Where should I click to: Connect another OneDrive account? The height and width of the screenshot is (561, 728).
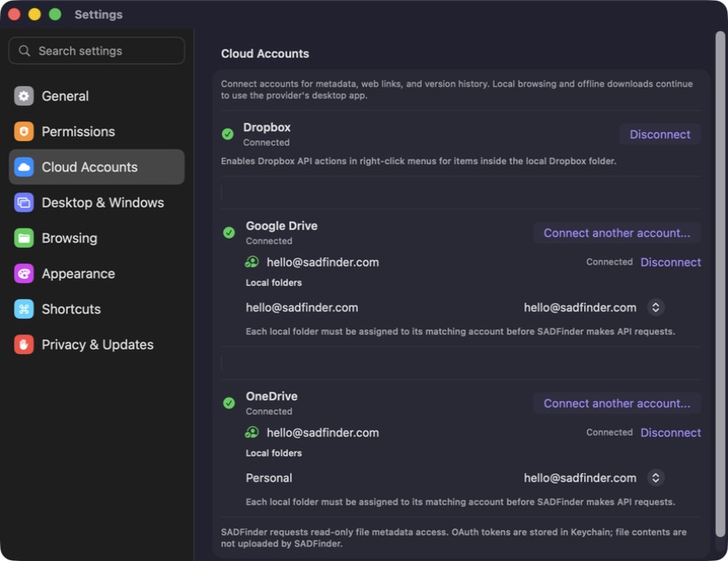[616, 403]
